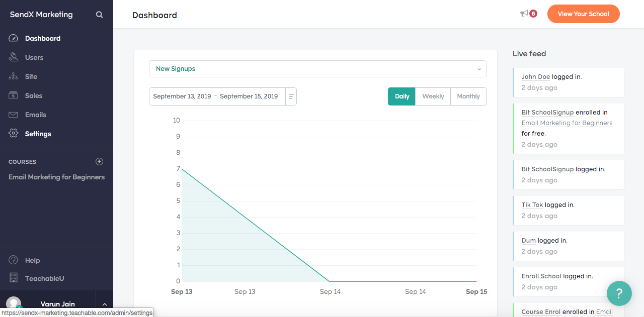
Task: Switch the chart to Daily view
Action: tap(401, 96)
